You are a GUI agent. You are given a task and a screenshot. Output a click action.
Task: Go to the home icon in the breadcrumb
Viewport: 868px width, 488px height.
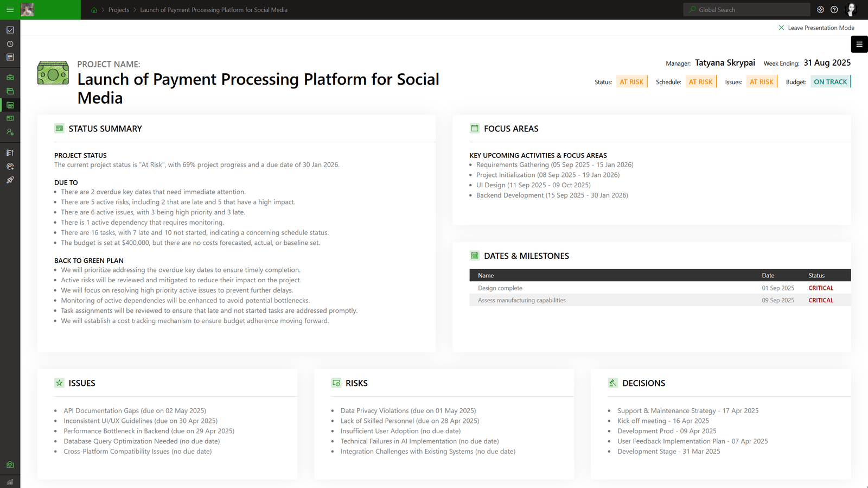coord(94,10)
